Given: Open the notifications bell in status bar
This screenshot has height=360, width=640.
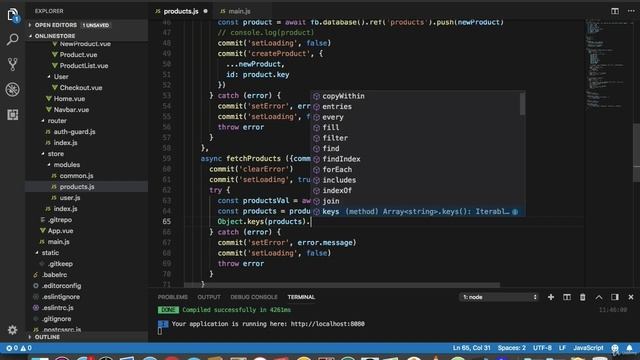Looking at the screenshot, I should click(629, 348).
